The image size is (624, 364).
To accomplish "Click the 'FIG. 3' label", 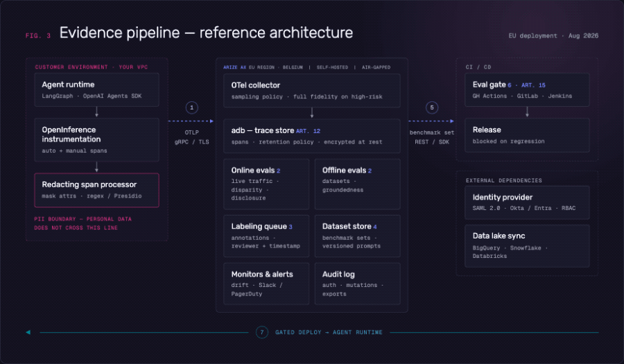I will [38, 36].
